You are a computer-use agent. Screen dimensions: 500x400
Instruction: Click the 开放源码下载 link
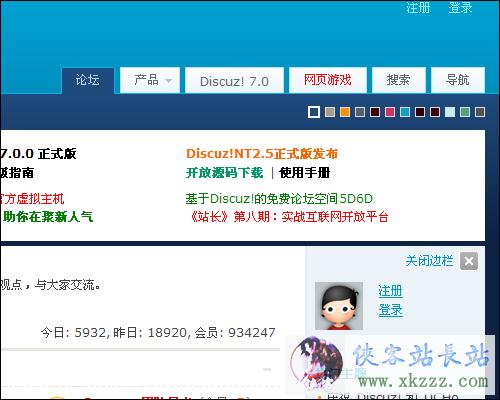click(224, 173)
